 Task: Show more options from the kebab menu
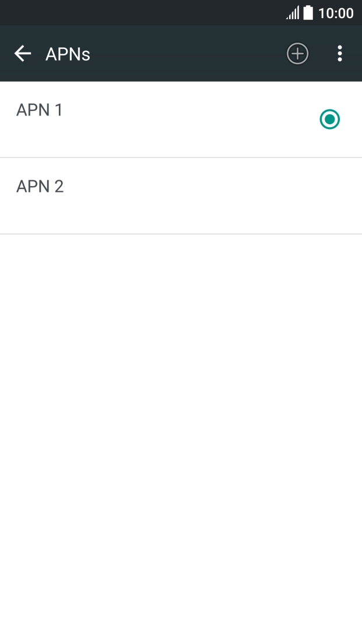point(340,53)
